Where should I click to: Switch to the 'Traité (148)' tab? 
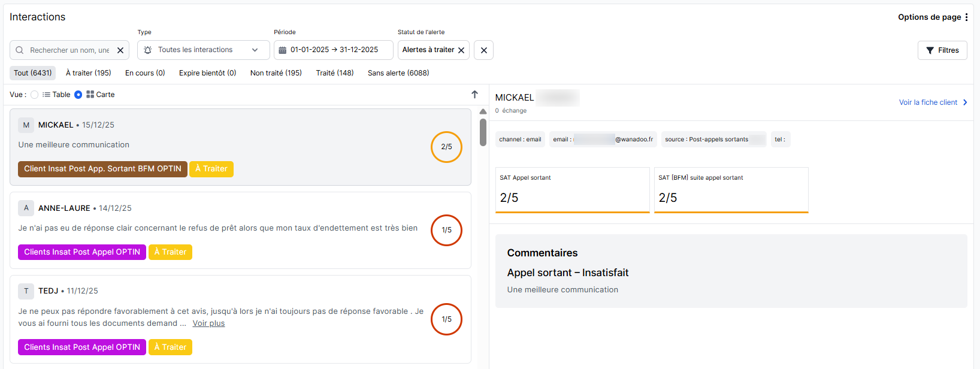click(335, 73)
